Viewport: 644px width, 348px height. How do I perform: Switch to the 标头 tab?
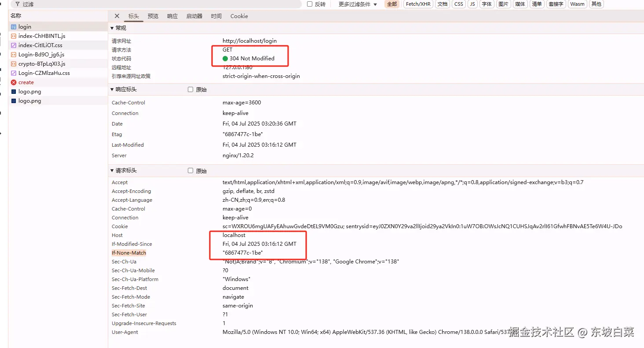click(x=134, y=16)
